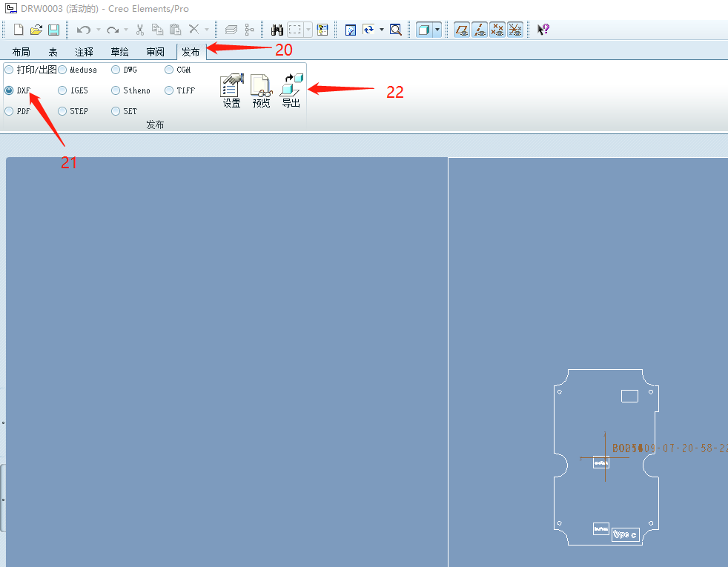Toggle datum point display icon
This screenshot has height=567, width=728.
[497, 30]
